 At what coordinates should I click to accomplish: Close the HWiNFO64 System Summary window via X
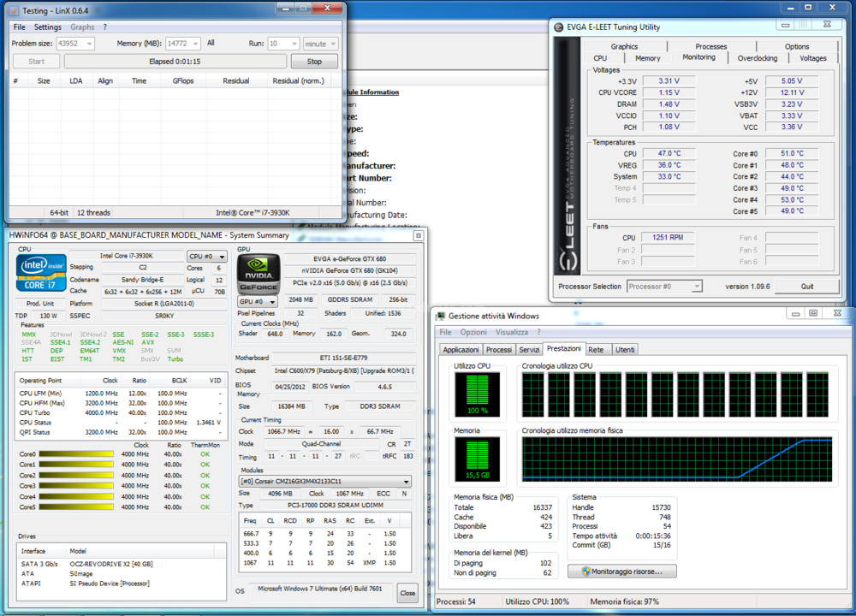pyautogui.click(x=419, y=236)
